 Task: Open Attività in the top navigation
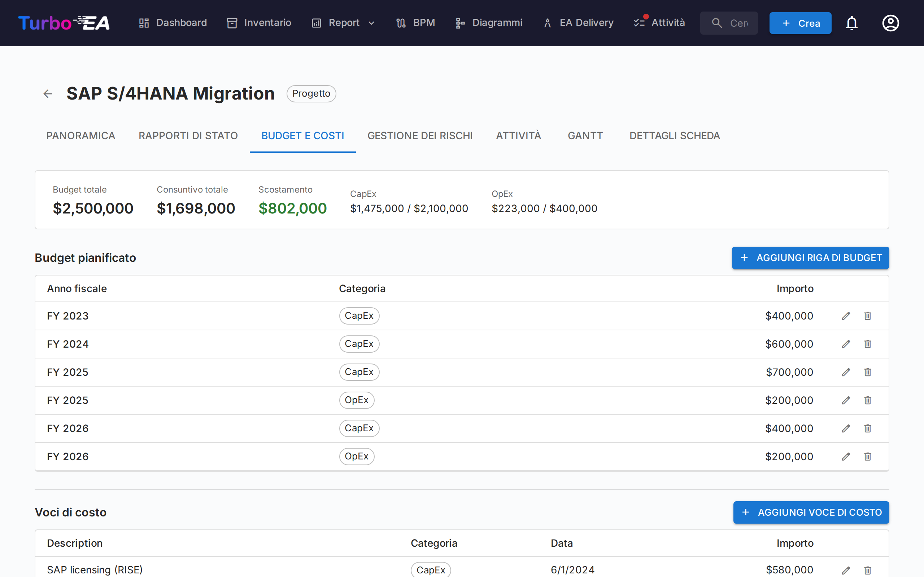tap(659, 23)
